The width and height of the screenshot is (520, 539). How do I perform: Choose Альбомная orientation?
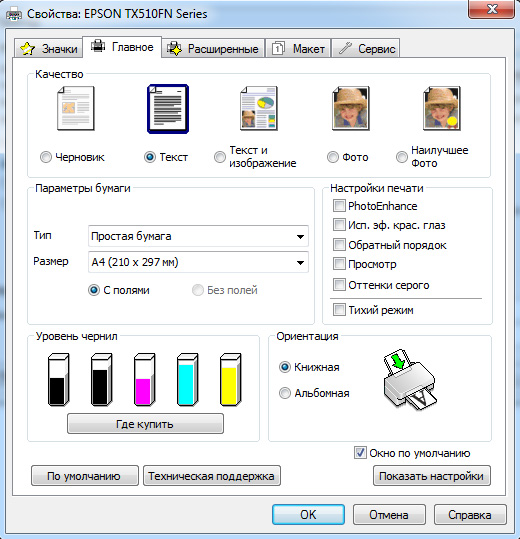(285, 393)
